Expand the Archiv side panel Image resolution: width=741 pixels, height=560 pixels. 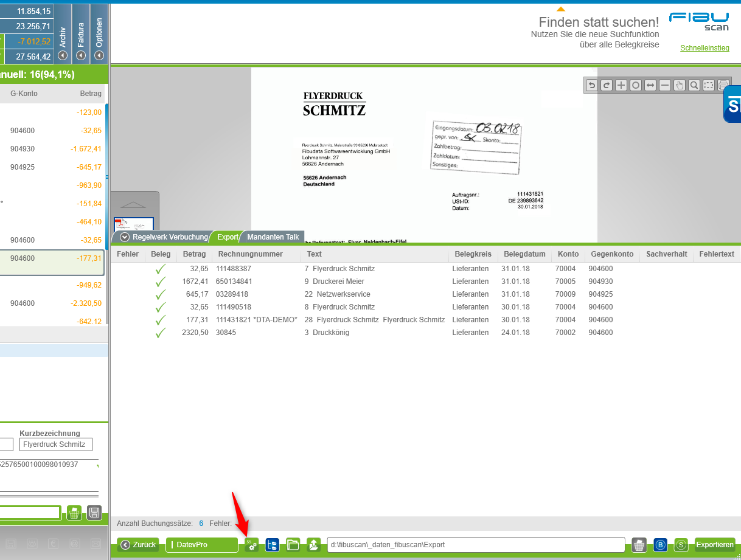tap(63, 55)
